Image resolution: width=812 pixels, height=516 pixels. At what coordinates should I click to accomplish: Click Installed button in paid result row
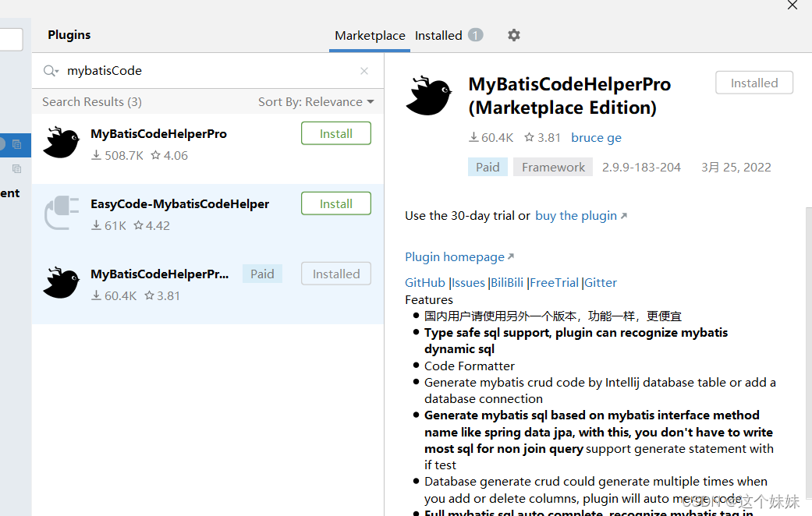tap(336, 274)
